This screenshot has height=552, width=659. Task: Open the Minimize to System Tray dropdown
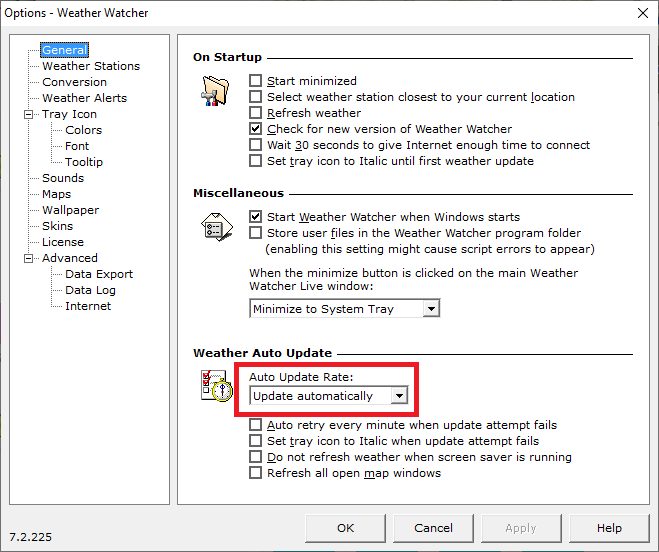point(431,309)
